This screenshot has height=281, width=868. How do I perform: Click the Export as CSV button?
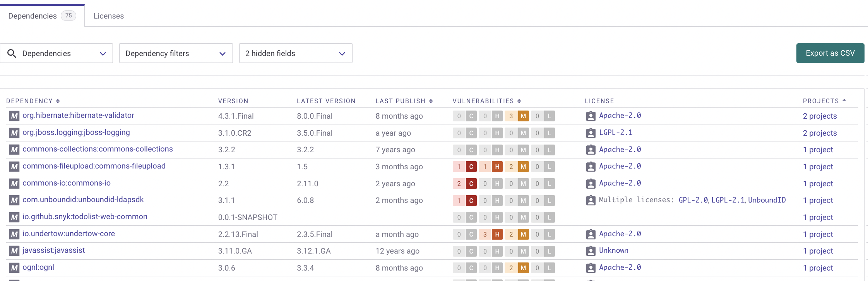[830, 53]
